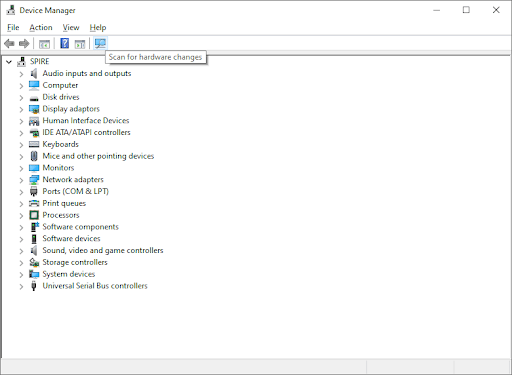Click the Processors chip icon
The width and height of the screenshot is (512, 375).
(34, 215)
